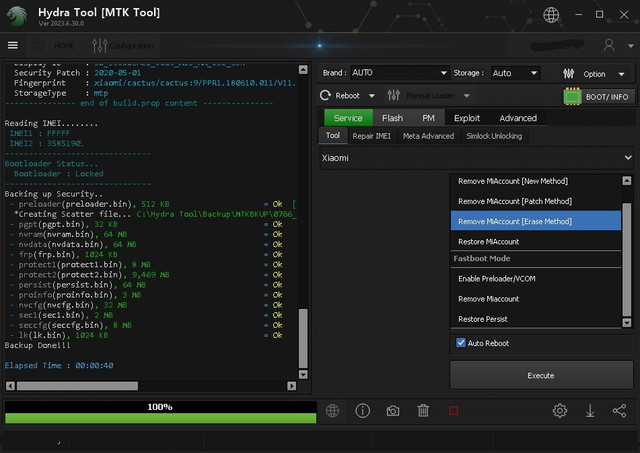Image resolution: width=640 pixels, height=453 pixels.
Task: Select Restore MiAccount option
Action: (x=536, y=242)
